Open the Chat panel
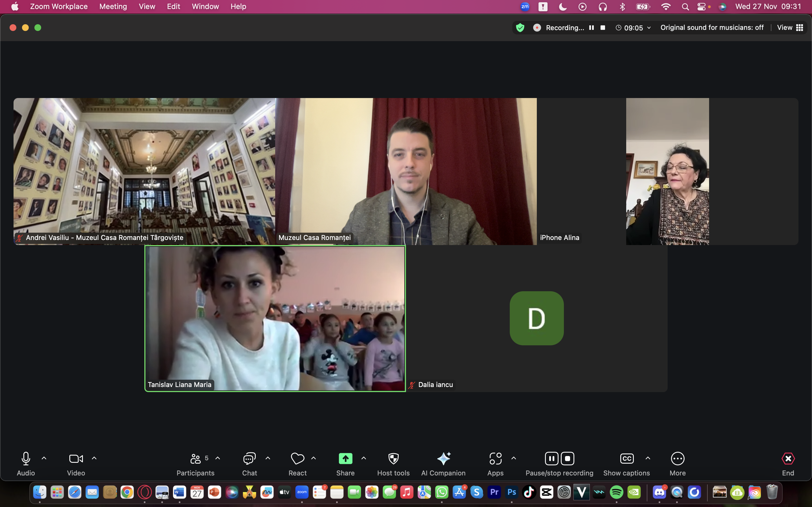 point(249,458)
